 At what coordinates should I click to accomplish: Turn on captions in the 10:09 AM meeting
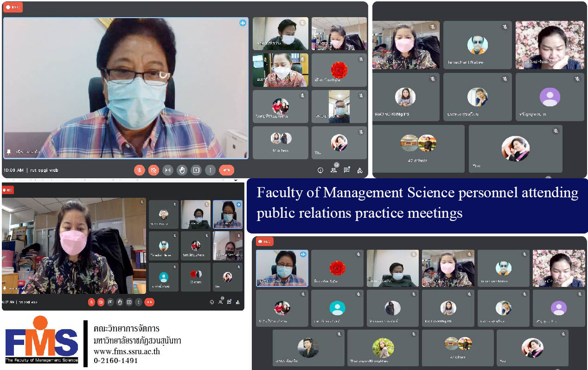168,170
